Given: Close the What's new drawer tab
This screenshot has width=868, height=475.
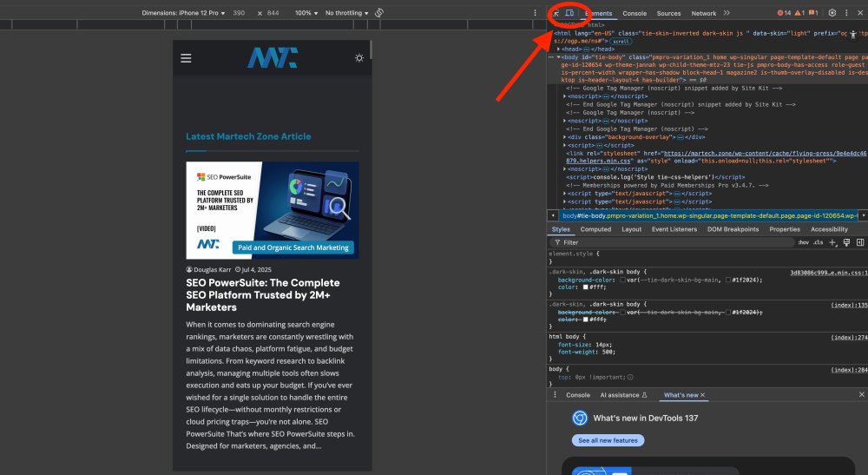Looking at the screenshot, I should [x=702, y=395].
